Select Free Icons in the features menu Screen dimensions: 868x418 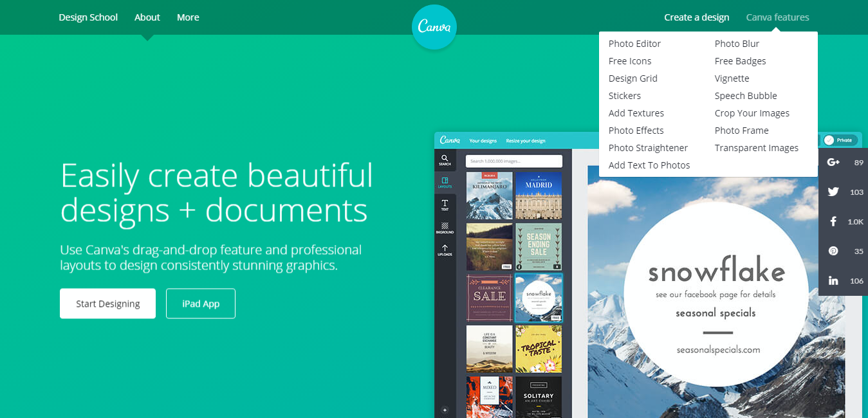[630, 61]
